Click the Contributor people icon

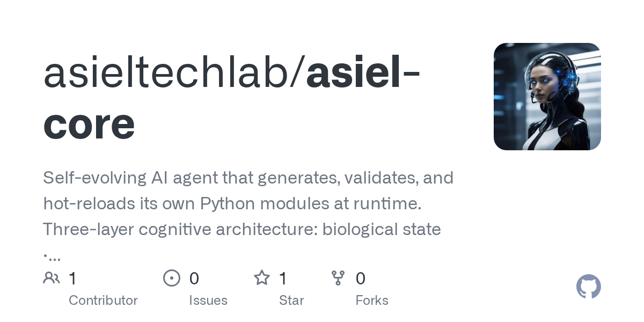click(52, 278)
